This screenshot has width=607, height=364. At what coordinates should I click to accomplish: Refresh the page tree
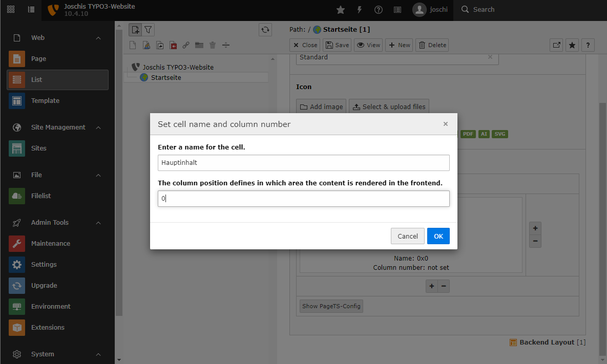[265, 30]
